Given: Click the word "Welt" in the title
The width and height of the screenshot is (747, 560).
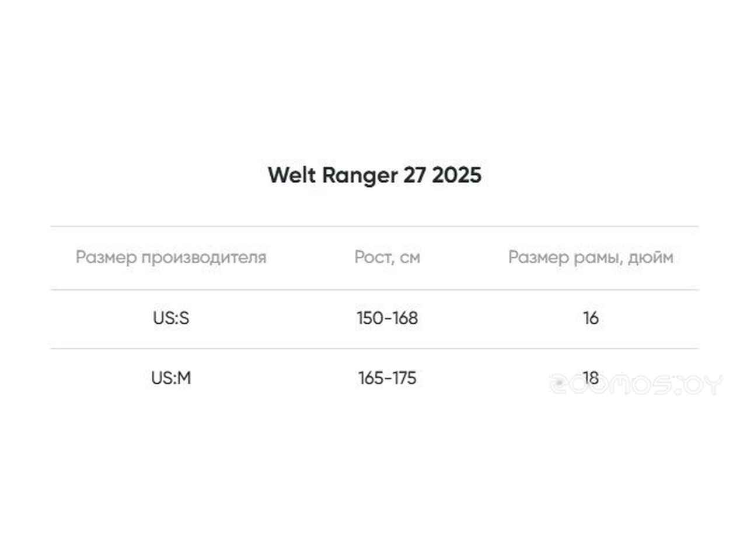Looking at the screenshot, I should point(292,175).
